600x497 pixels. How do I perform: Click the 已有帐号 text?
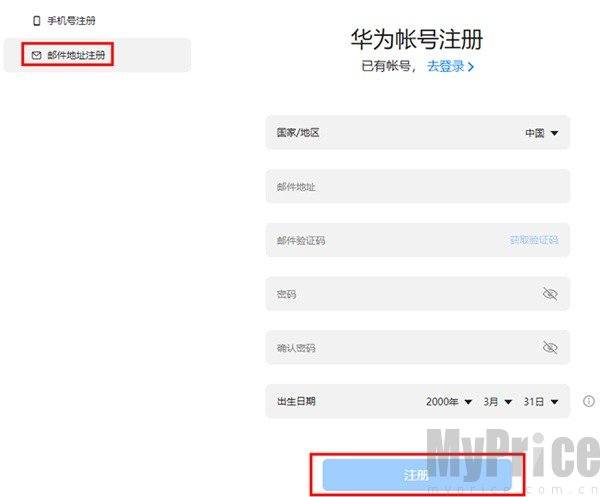pos(386,66)
